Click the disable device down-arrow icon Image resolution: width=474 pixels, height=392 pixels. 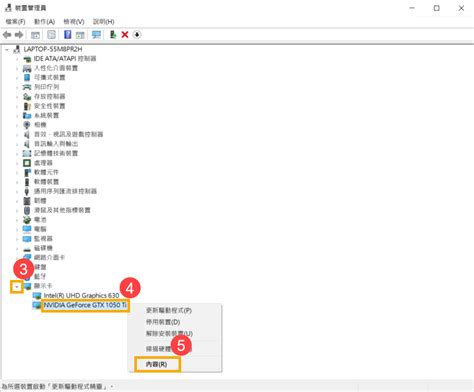[x=137, y=35]
